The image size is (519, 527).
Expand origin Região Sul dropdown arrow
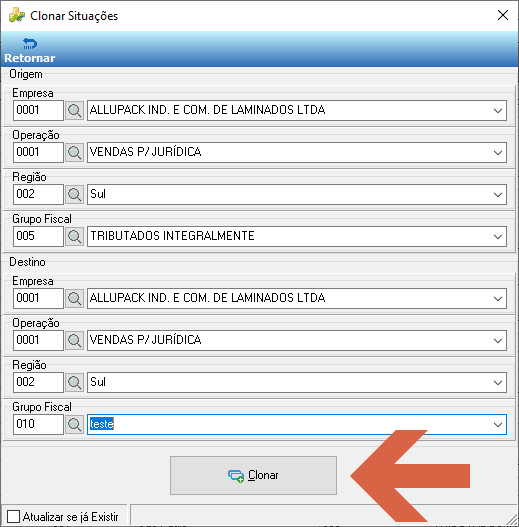click(498, 194)
